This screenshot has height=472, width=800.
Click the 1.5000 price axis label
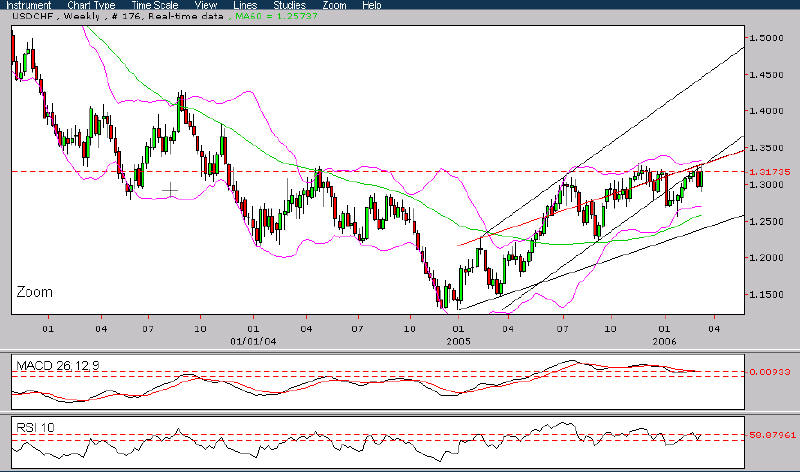[766, 38]
